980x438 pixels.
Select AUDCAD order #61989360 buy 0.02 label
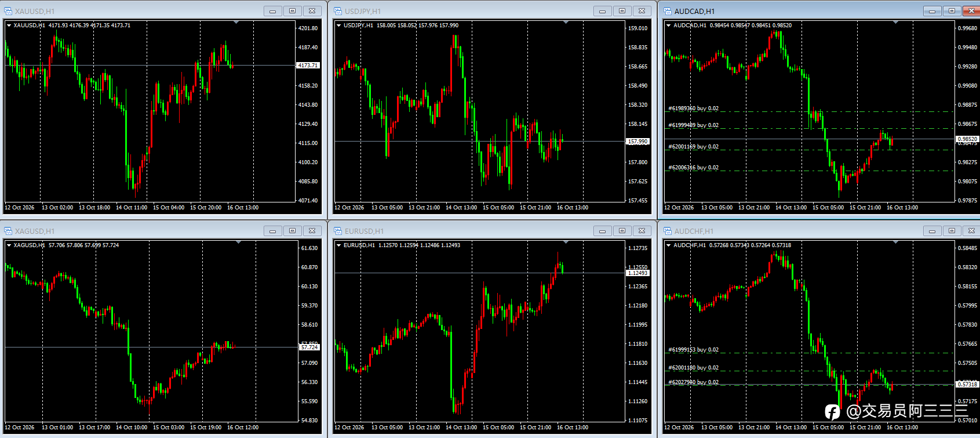click(693, 108)
